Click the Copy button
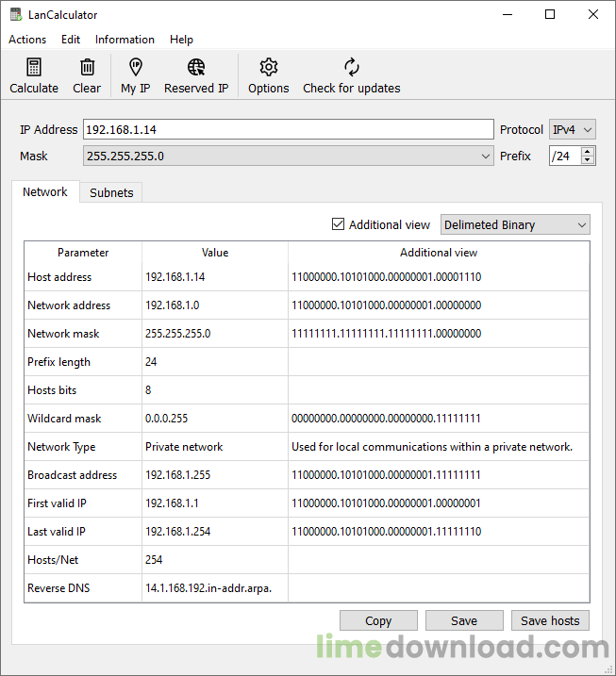The height and width of the screenshot is (676, 616). point(378,620)
